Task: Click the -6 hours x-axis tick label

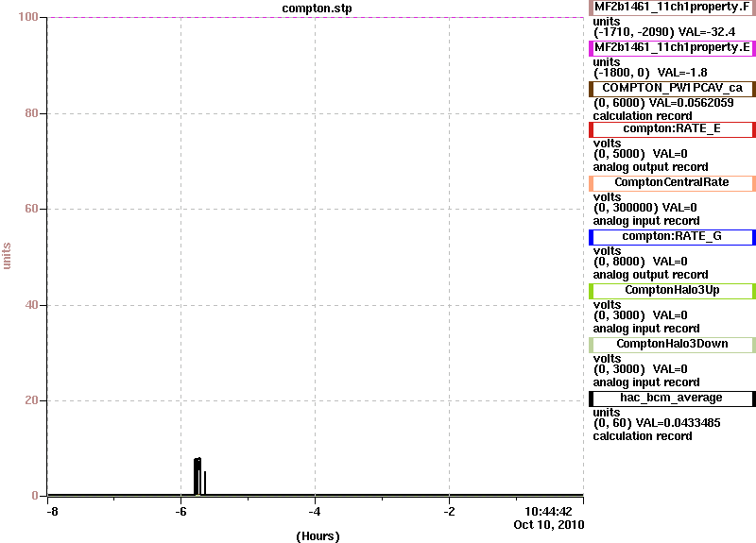Action: (180, 512)
